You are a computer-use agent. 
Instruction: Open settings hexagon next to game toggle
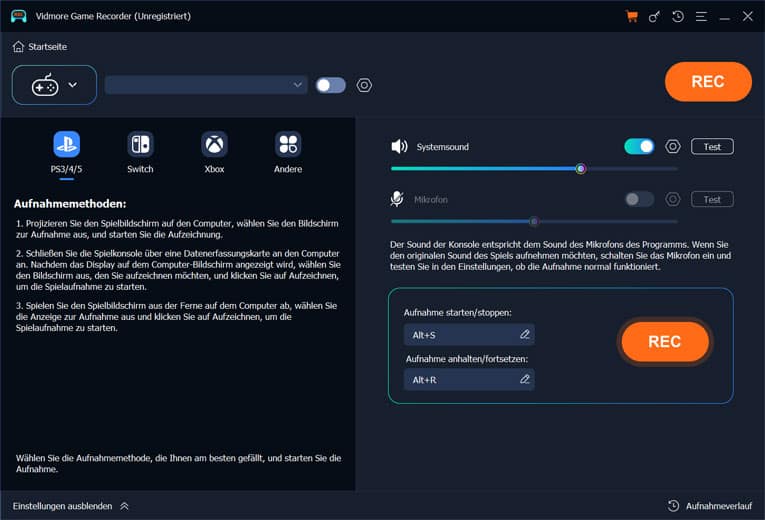pos(364,85)
